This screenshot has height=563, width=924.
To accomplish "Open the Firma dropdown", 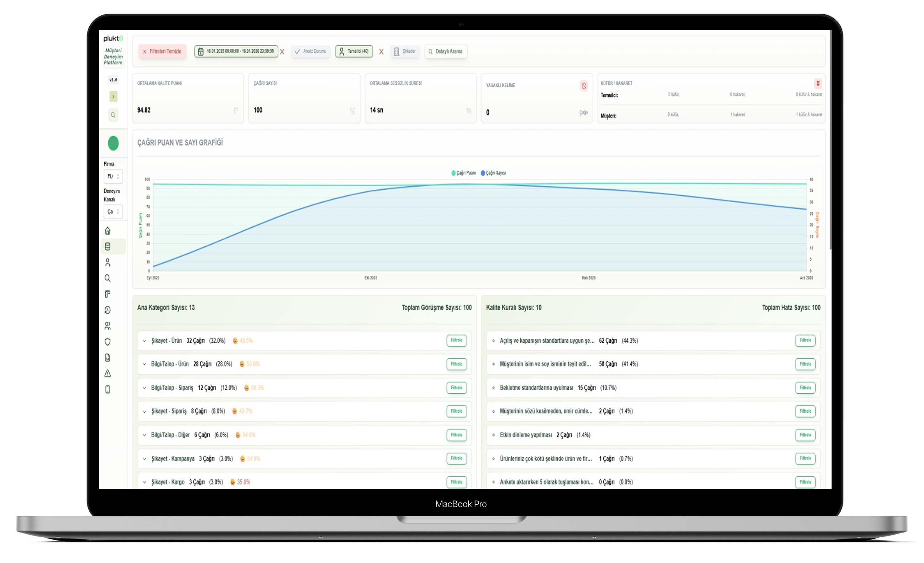I will tap(113, 176).
